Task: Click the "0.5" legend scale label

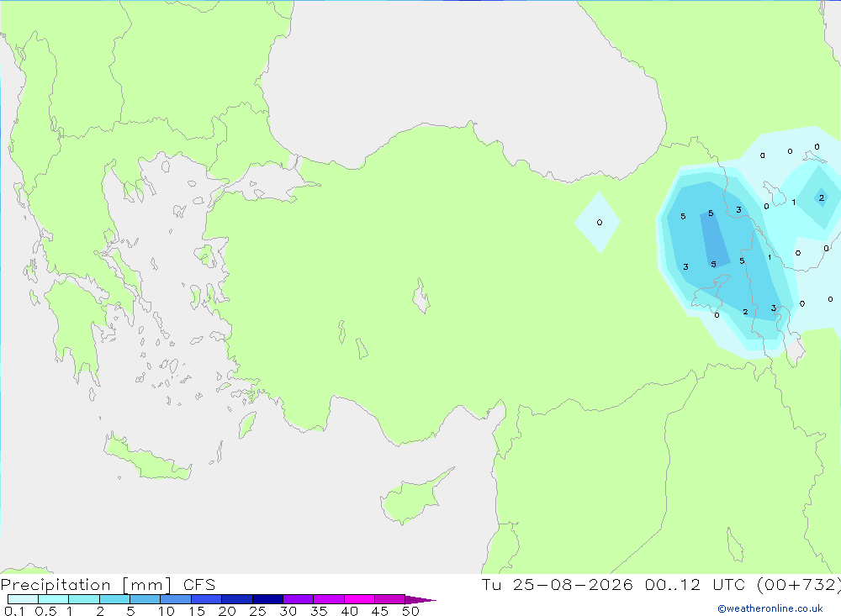Action: coord(45,611)
